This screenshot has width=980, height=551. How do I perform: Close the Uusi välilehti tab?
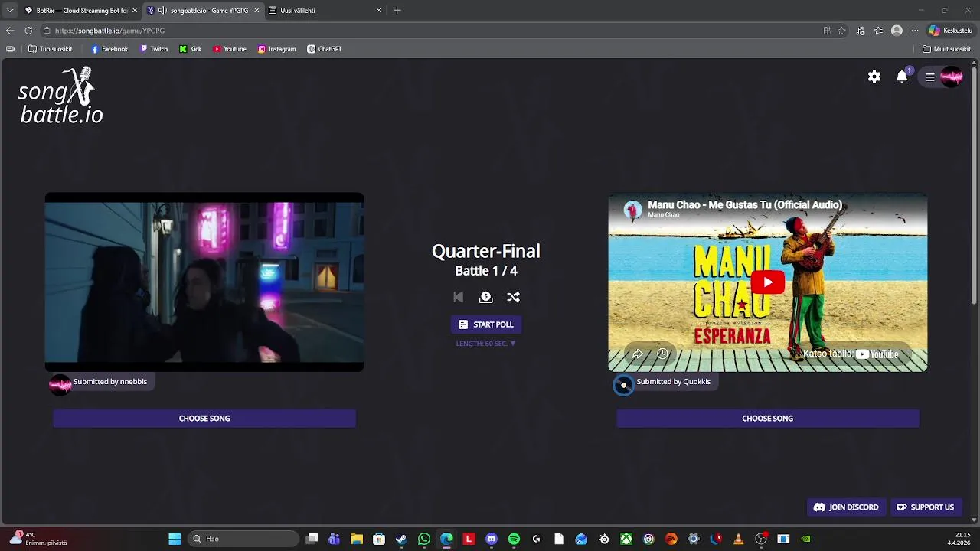(x=378, y=11)
